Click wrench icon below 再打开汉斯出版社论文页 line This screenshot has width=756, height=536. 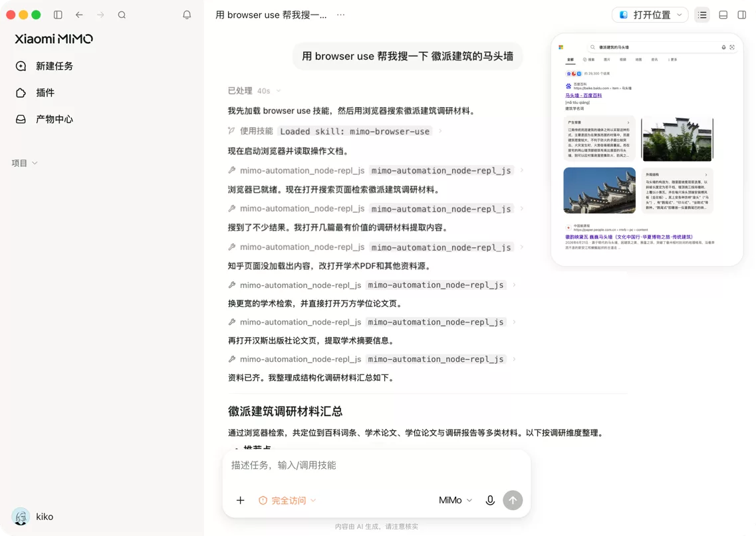click(232, 359)
